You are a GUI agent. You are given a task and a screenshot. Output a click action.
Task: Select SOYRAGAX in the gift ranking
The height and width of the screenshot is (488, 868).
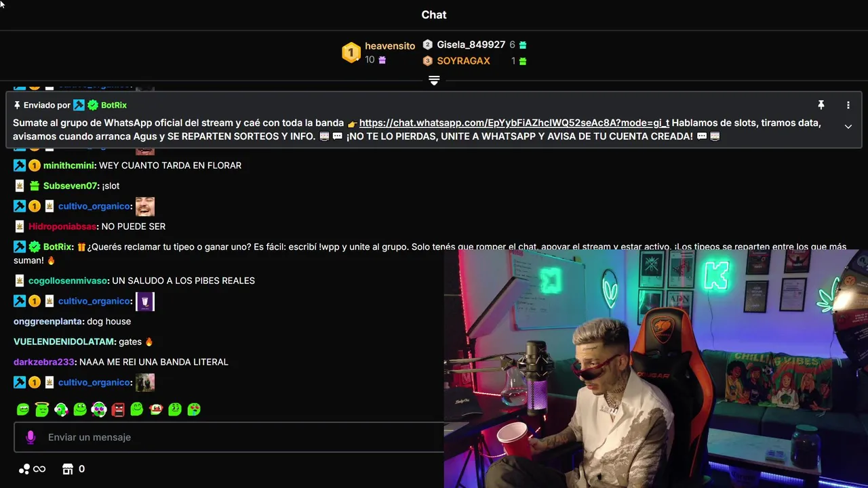pyautogui.click(x=463, y=61)
